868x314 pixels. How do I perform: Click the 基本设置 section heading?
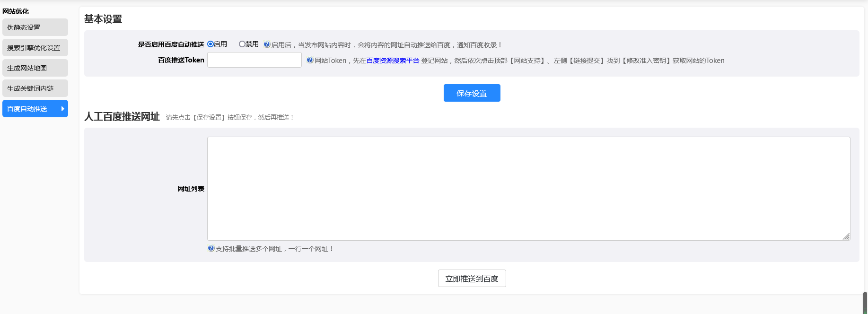(103, 19)
